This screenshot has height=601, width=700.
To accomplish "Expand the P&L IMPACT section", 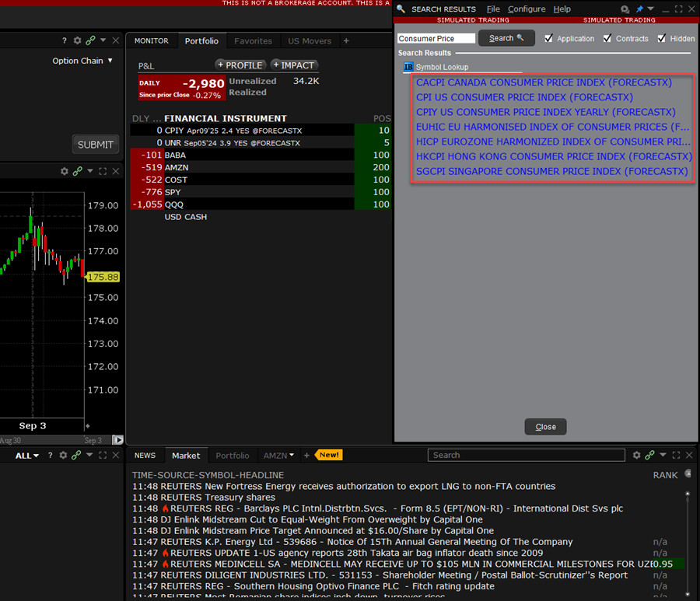I will click(x=294, y=65).
